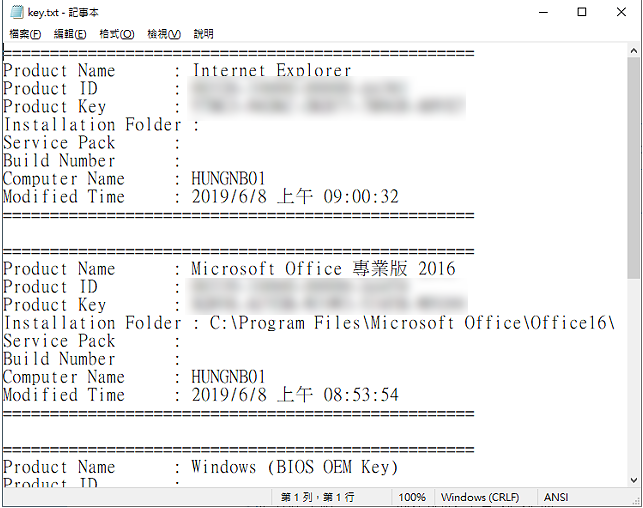
Task: Open the 格式(O) Format menu
Action: 117,34
